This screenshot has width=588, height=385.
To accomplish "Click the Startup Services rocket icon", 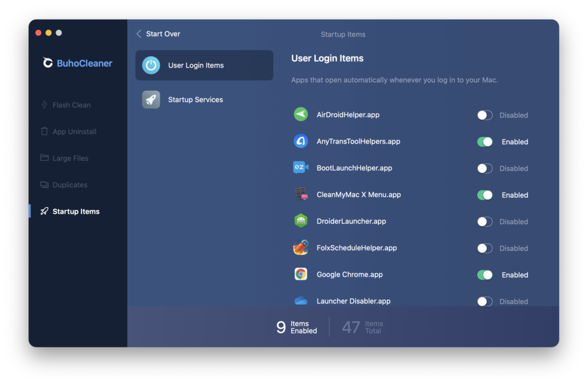I will click(x=151, y=99).
